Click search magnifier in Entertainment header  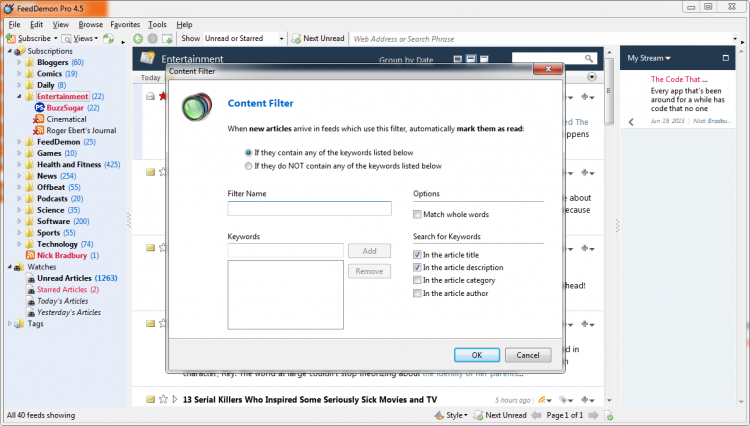(x=589, y=58)
